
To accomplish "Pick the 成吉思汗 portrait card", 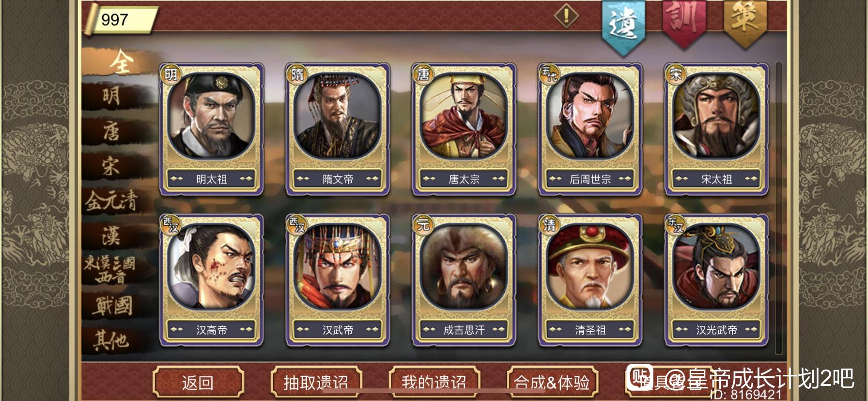I will click(x=464, y=280).
